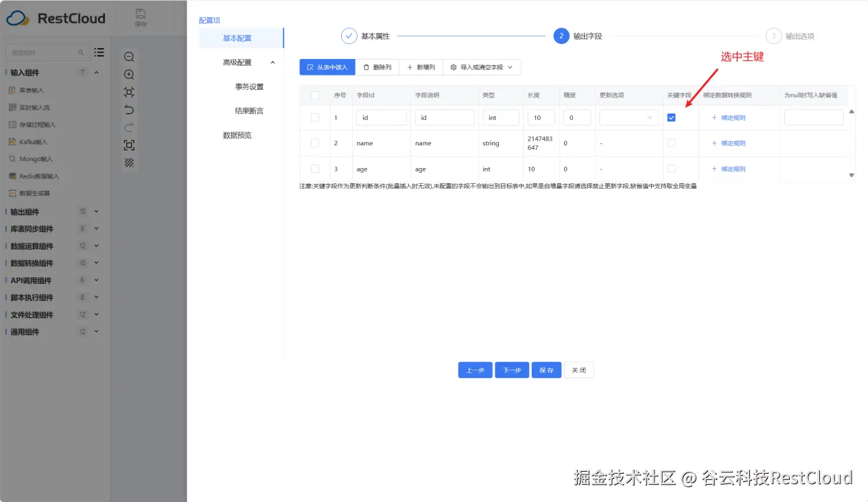The width and height of the screenshot is (868, 502).
Task: Click the blue 保存 button at bottom
Action: pyautogui.click(x=546, y=370)
